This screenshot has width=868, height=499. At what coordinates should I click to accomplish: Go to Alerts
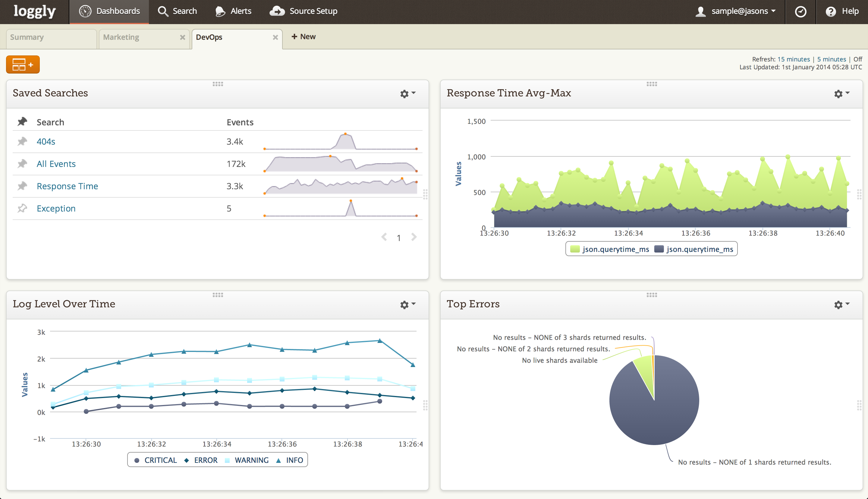(x=233, y=11)
